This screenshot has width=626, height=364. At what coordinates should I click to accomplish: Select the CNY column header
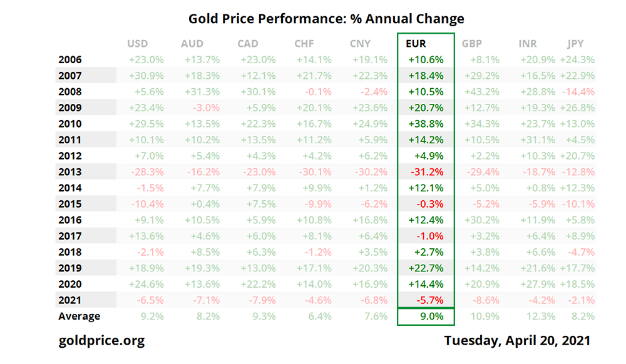(361, 44)
